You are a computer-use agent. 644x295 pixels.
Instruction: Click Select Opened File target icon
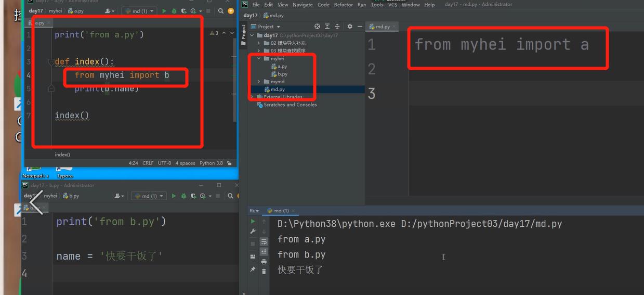click(x=317, y=27)
